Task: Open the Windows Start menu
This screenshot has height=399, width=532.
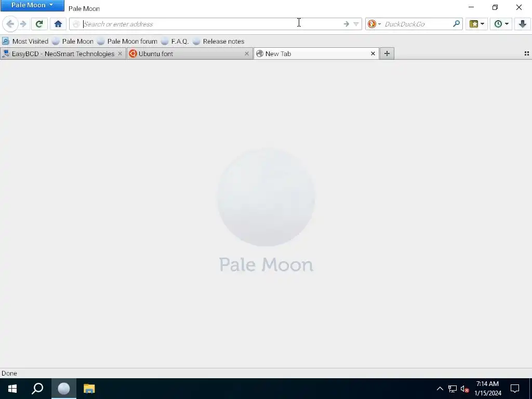Action: [x=12, y=389]
